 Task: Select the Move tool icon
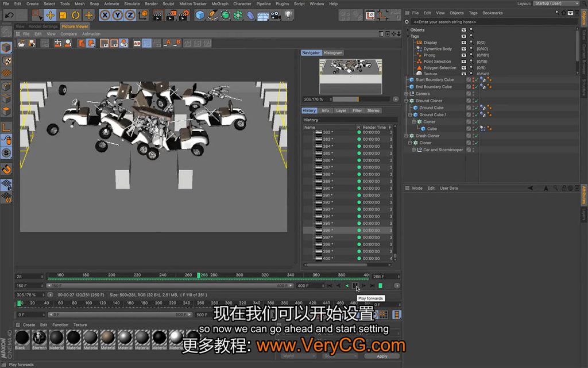click(50, 16)
